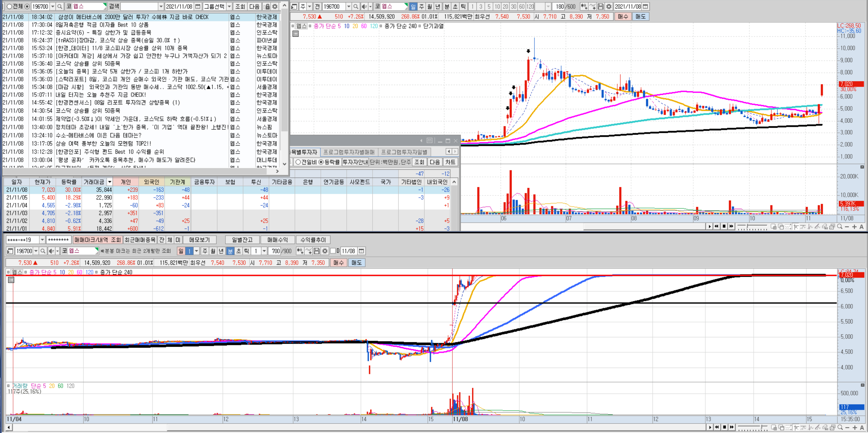868x433 pixels.
Task: Expand the 검색 search field dropdown arrow
Action: 161,7
